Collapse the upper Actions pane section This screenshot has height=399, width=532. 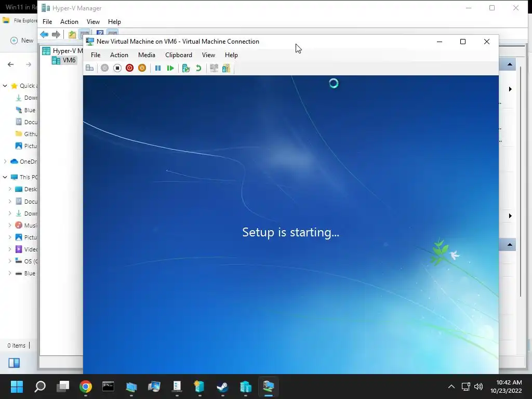pyautogui.click(x=510, y=64)
